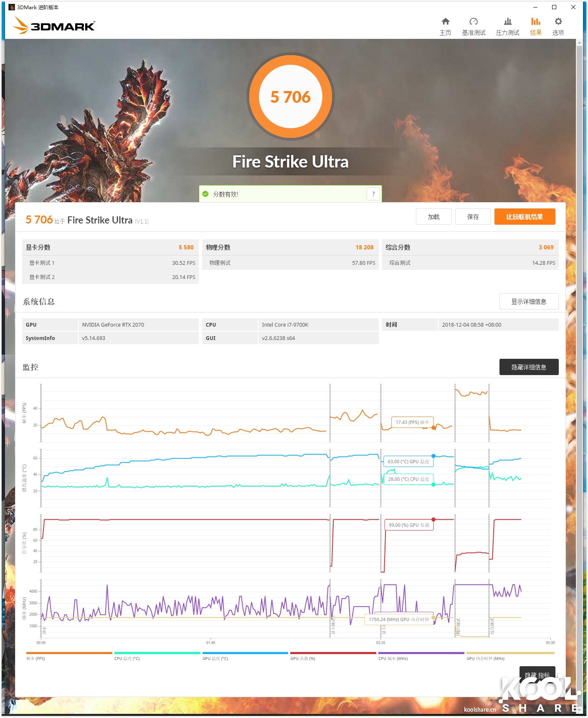Click the Intel Core i7-9700K value

285,325
